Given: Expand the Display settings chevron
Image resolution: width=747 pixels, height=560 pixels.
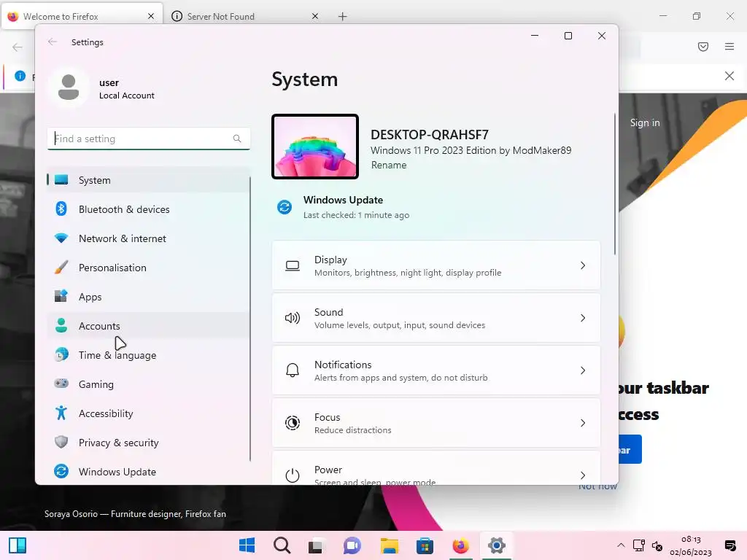Looking at the screenshot, I should pyautogui.click(x=583, y=265).
